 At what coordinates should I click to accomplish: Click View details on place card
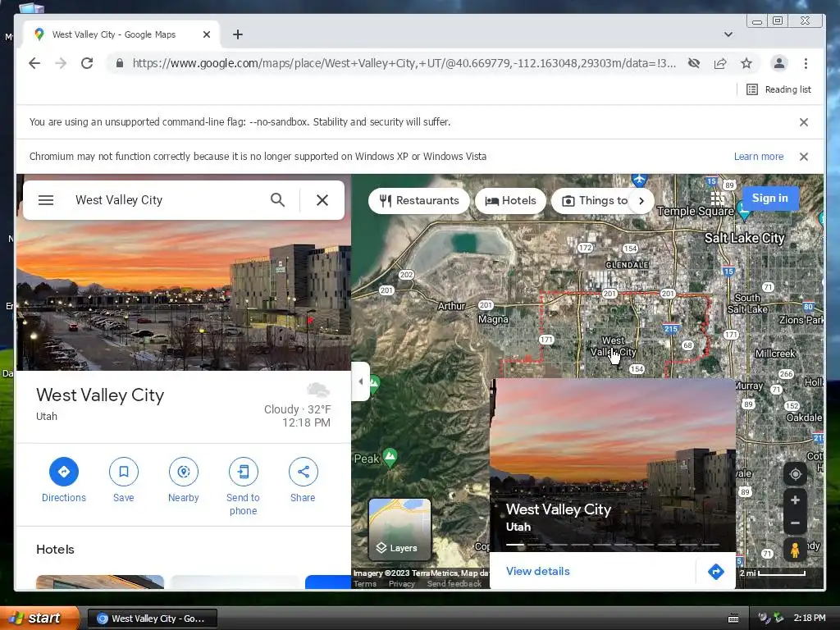tap(538, 572)
